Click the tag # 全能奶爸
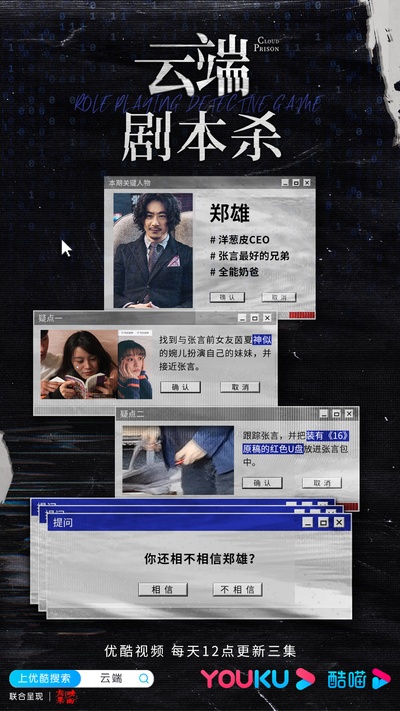400x711 pixels. pos(235,272)
